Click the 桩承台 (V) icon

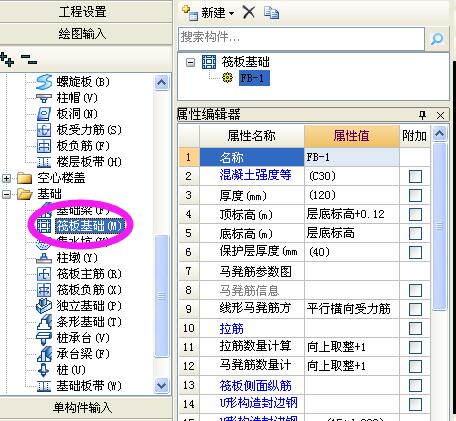44,338
